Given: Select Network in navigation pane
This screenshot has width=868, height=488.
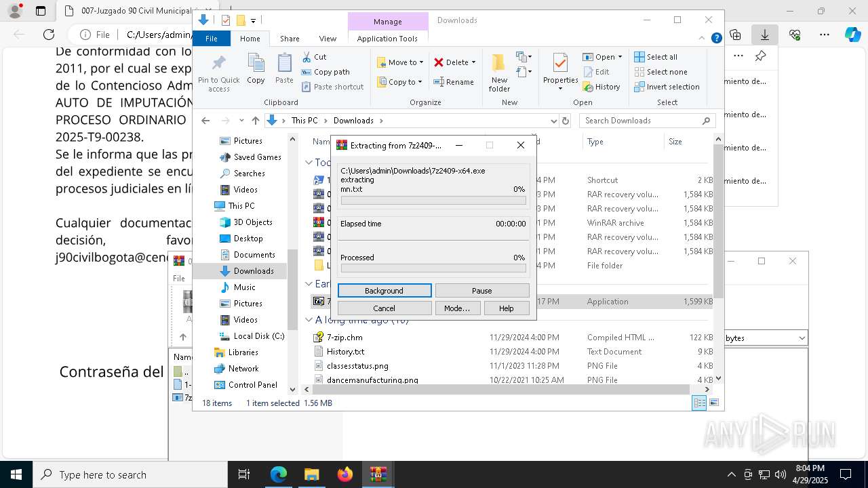Looking at the screenshot, I should (236, 369).
